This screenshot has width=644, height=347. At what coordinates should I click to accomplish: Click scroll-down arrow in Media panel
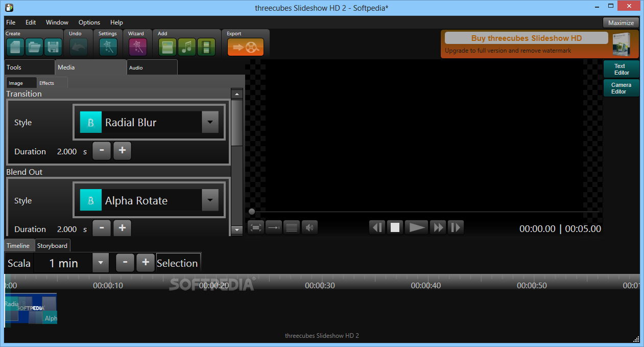(236, 230)
